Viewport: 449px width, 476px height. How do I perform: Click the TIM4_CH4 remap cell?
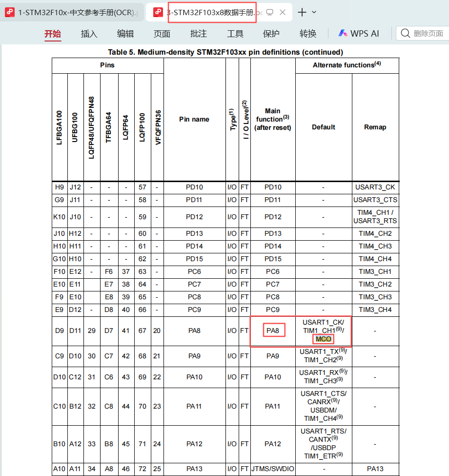[x=375, y=259]
